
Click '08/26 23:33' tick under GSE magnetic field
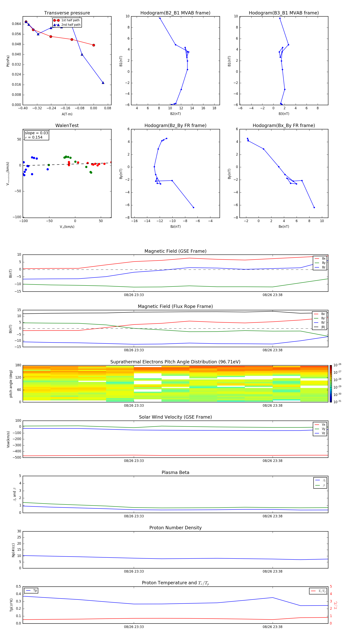click(x=134, y=295)
